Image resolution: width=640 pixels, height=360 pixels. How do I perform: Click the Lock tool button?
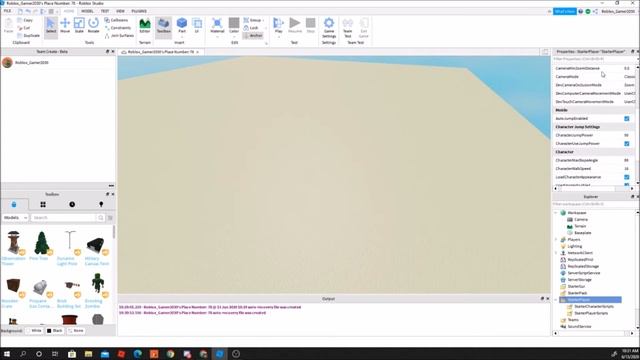click(251, 28)
